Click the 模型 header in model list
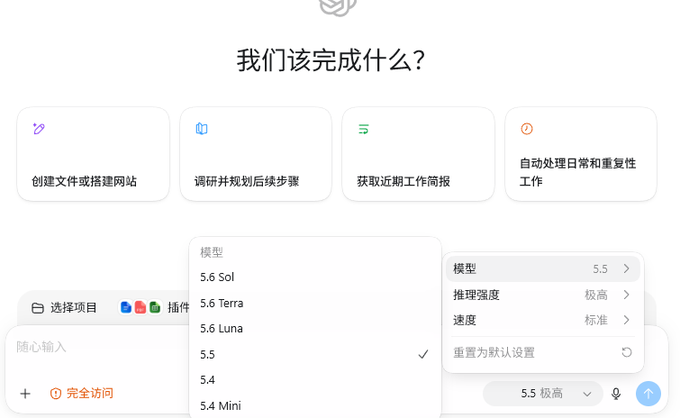The width and height of the screenshot is (680, 418). coord(211,252)
